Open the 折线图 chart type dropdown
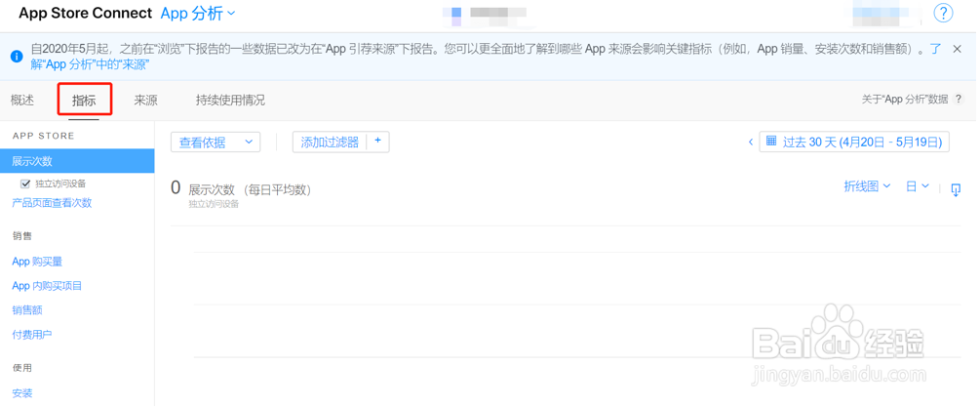980x408 pixels. click(867, 186)
